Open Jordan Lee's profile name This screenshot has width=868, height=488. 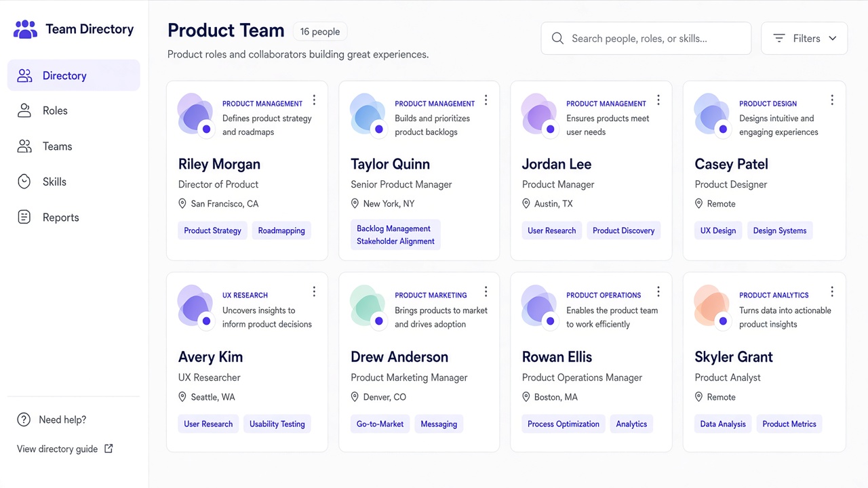click(x=557, y=164)
